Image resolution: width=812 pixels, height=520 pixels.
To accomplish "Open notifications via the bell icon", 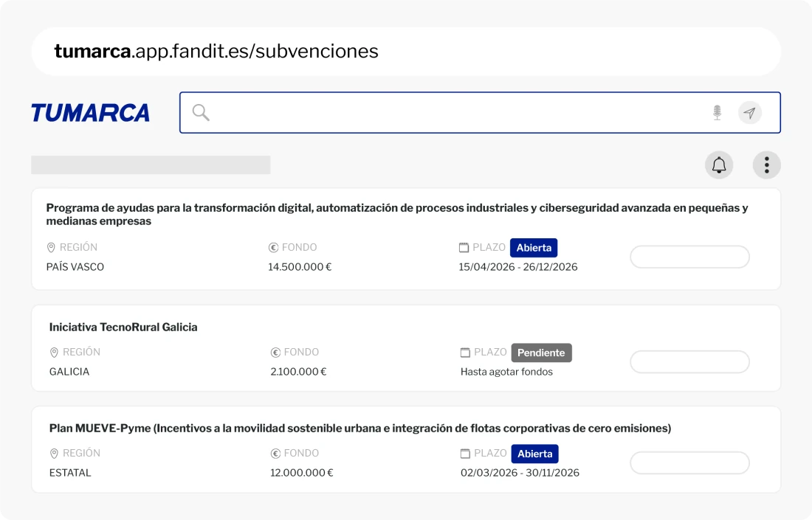I will [719, 165].
